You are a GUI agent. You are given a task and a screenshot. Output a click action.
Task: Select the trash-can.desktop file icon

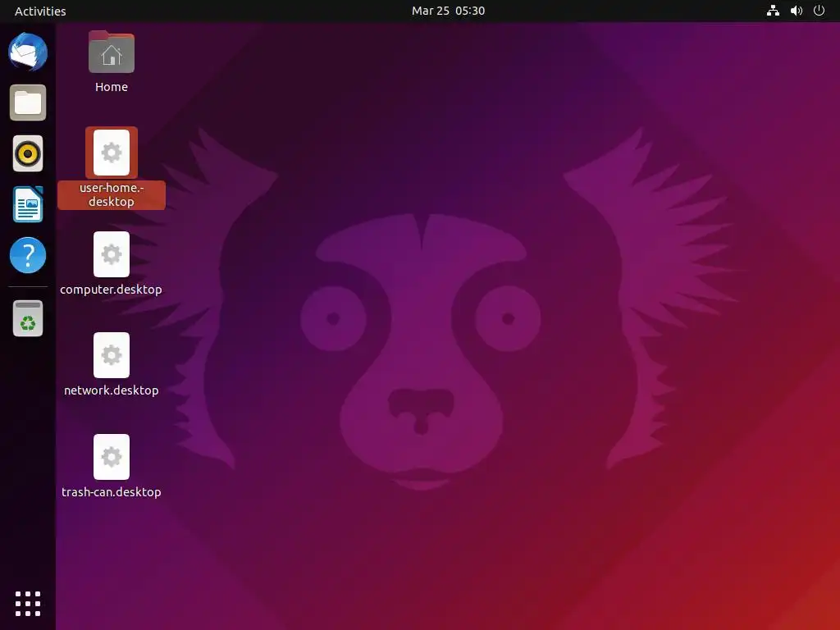click(112, 457)
